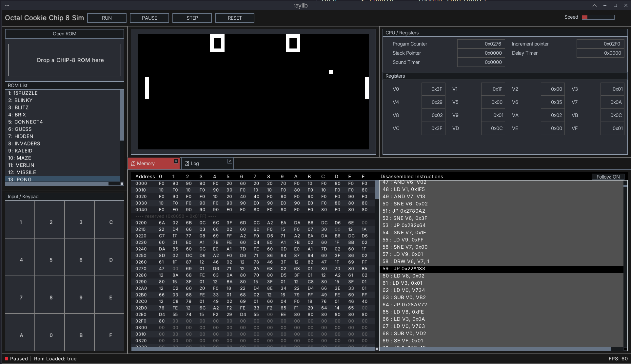The image size is (631, 364).
Task: Select the 13: PONG ROM entry
Action: pos(62,180)
